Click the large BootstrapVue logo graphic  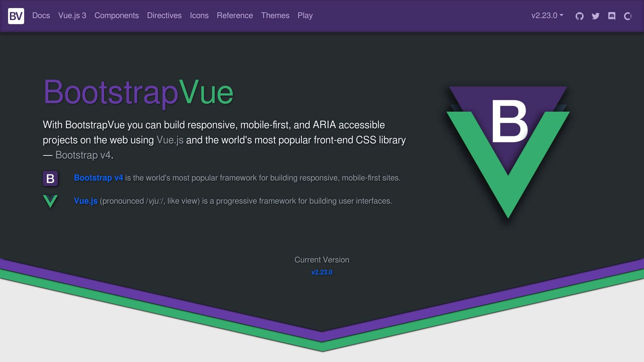pyautogui.click(x=508, y=152)
